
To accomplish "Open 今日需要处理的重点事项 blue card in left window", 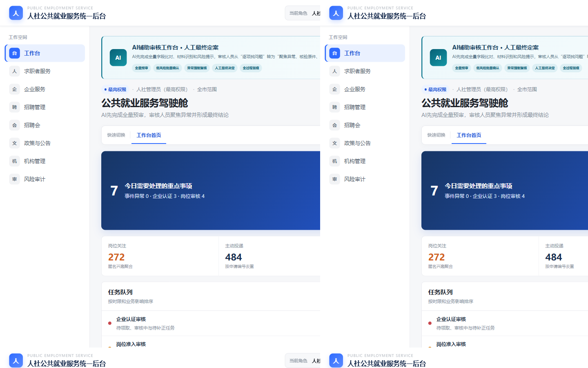I will pyautogui.click(x=211, y=191).
